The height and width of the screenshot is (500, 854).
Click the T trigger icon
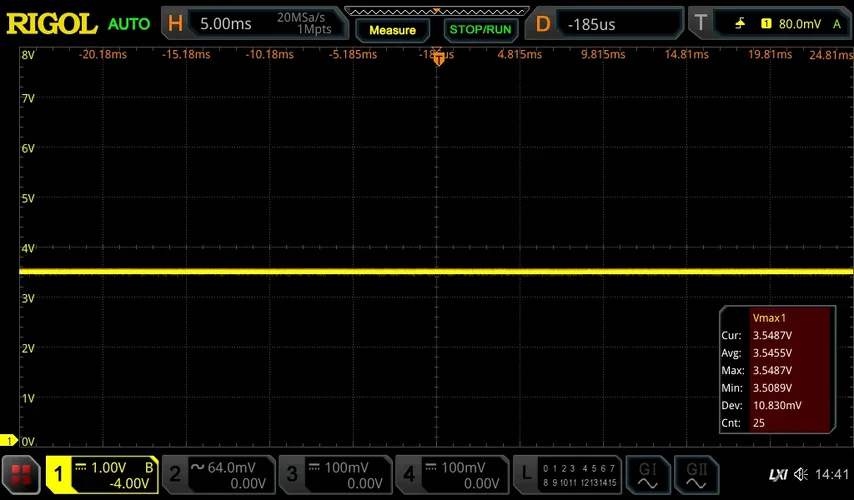pyautogui.click(x=700, y=23)
